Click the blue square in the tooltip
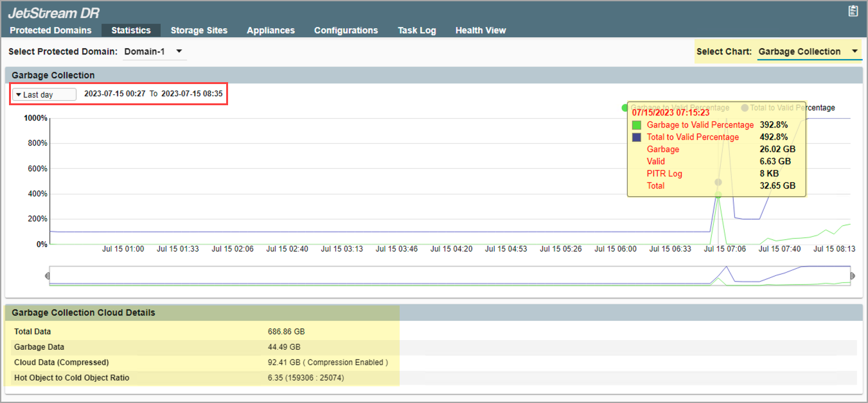Viewport: 868px width, 403px height. [x=637, y=137]
